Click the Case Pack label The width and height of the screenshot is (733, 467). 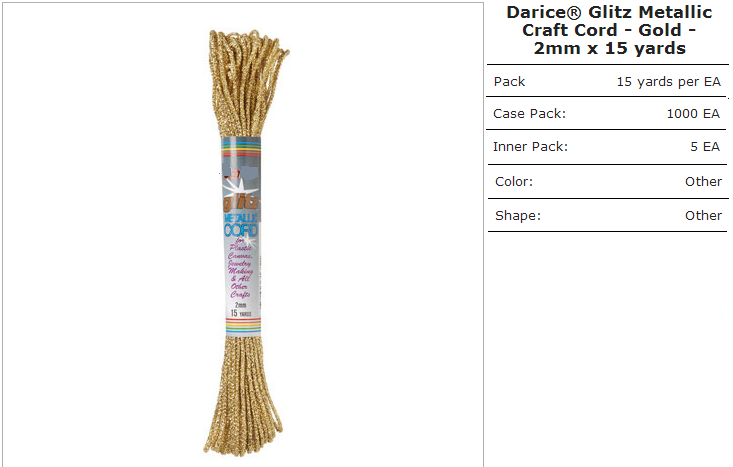click(529, 114)
